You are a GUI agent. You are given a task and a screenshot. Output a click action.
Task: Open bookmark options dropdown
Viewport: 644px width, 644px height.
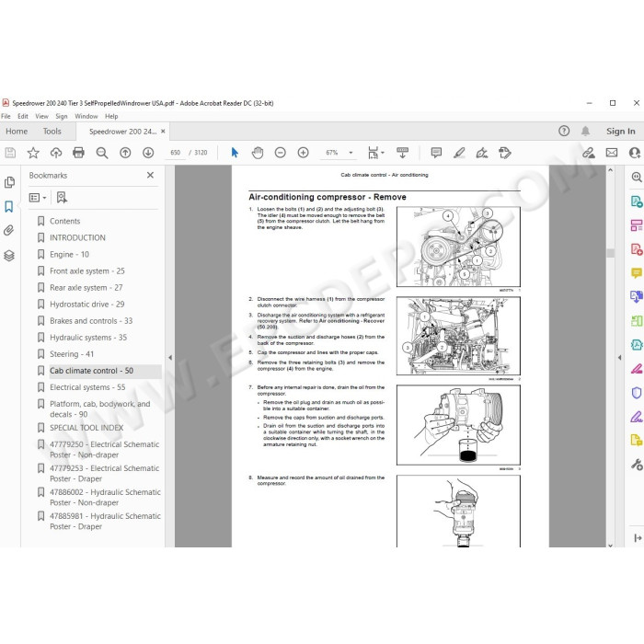click(x=38, y=198)
